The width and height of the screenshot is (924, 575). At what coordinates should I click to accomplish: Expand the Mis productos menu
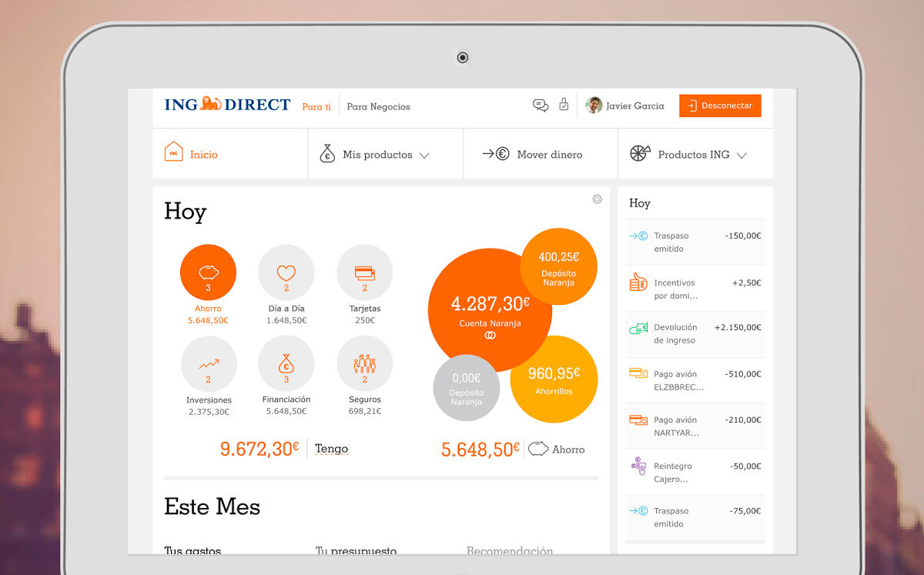coord(377,154)
